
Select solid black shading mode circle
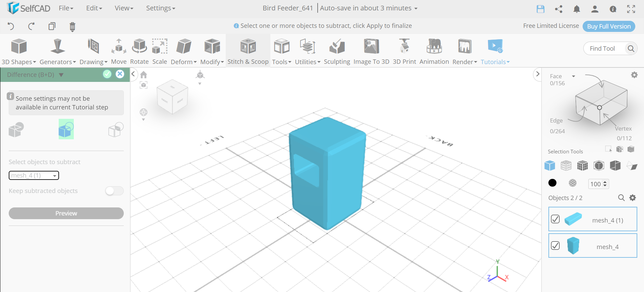[x=552, y=183]
